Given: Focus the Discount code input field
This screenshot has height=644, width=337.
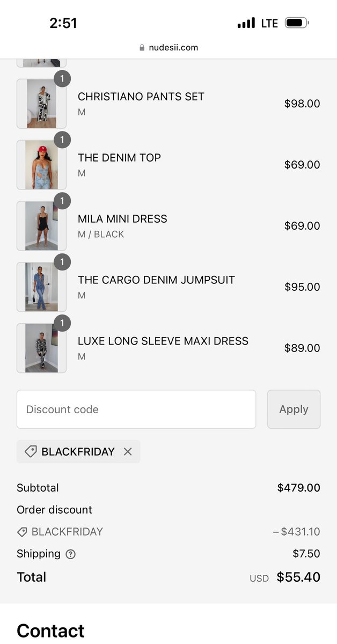Looking at the screenshot, I should tap(136, 409).
